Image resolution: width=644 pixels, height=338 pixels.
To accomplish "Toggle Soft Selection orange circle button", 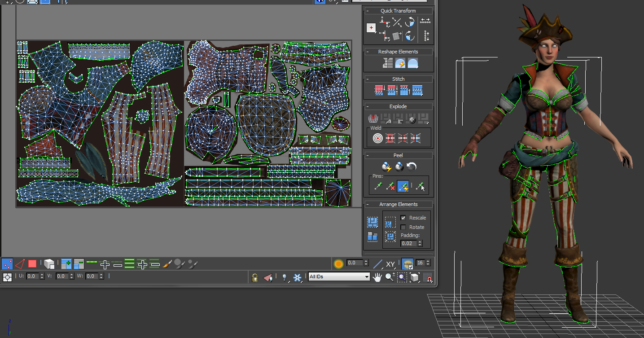I will pyautogui.click(x=338, y=263).
